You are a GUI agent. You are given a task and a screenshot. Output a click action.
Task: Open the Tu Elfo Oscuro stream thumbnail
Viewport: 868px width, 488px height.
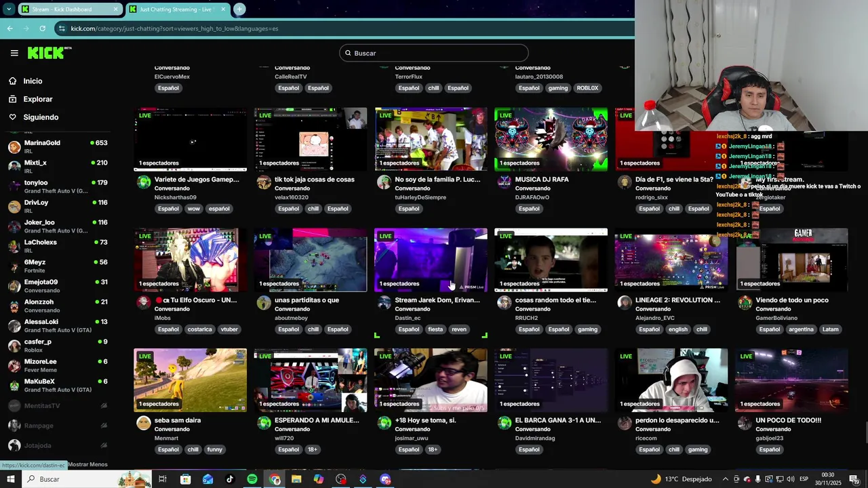click(191, 260)
